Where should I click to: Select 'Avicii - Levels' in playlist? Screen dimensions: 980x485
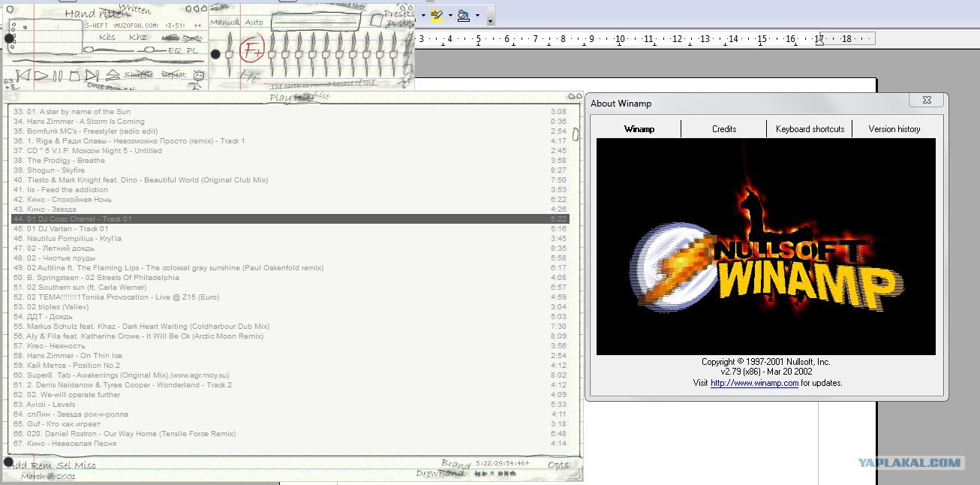(x=290, y=405)
